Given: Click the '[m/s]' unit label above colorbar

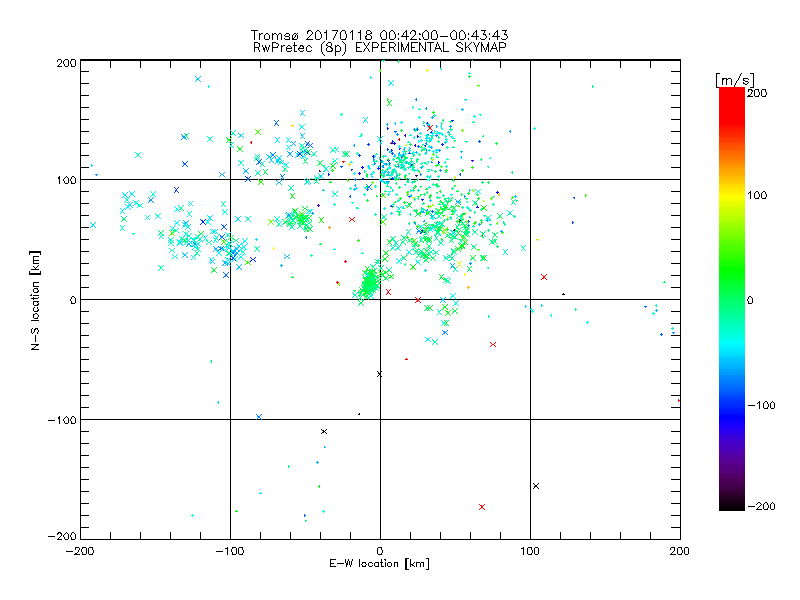Looking at the screenshot, I should [735, 80].
